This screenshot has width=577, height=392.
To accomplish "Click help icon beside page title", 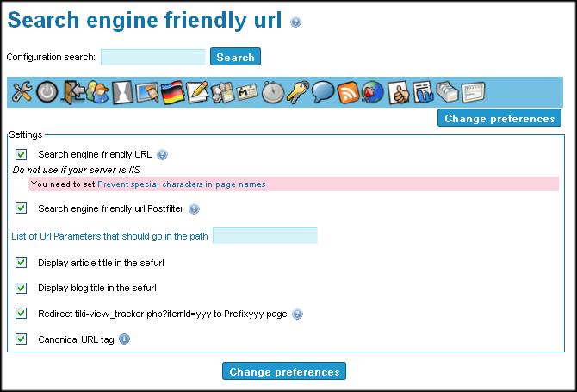I will point(295,22).
